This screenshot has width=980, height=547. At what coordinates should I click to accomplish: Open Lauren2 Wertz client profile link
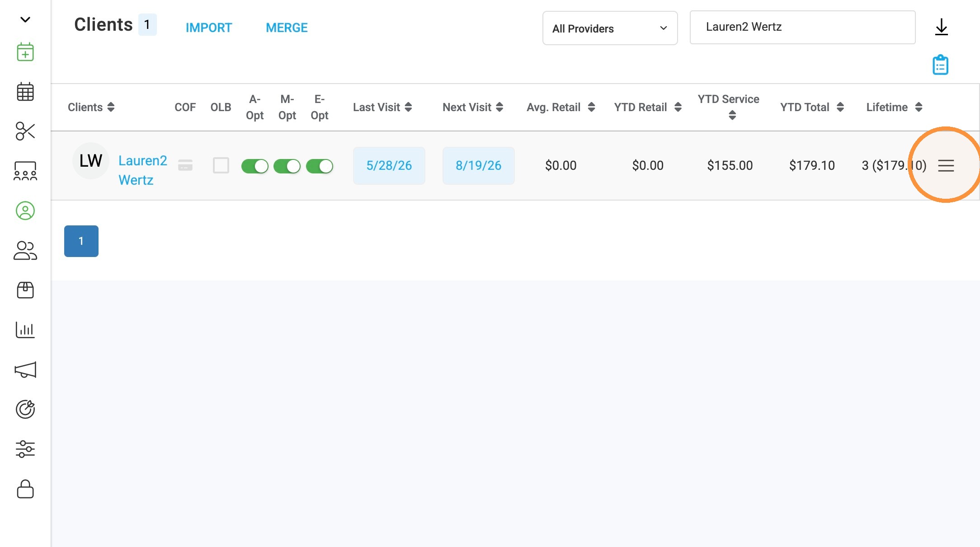142,170
